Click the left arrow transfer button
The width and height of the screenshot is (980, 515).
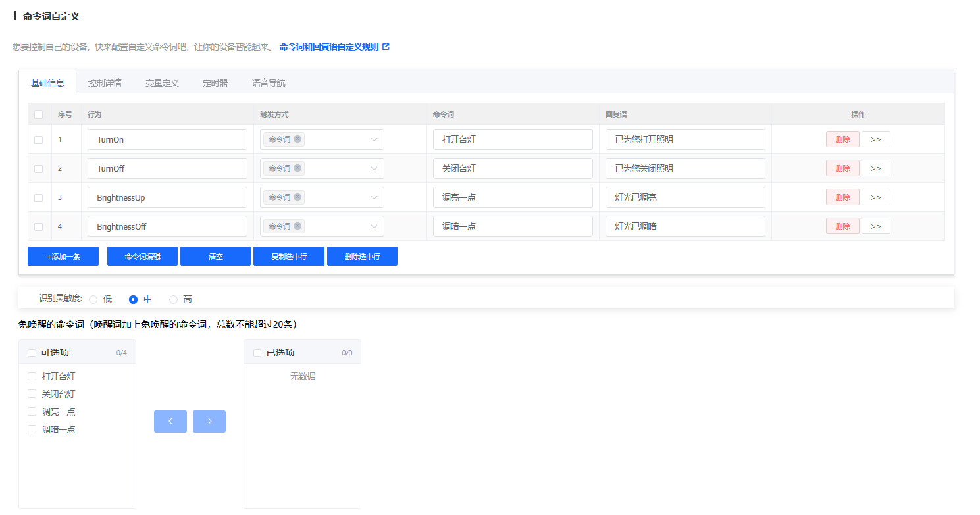170,422
